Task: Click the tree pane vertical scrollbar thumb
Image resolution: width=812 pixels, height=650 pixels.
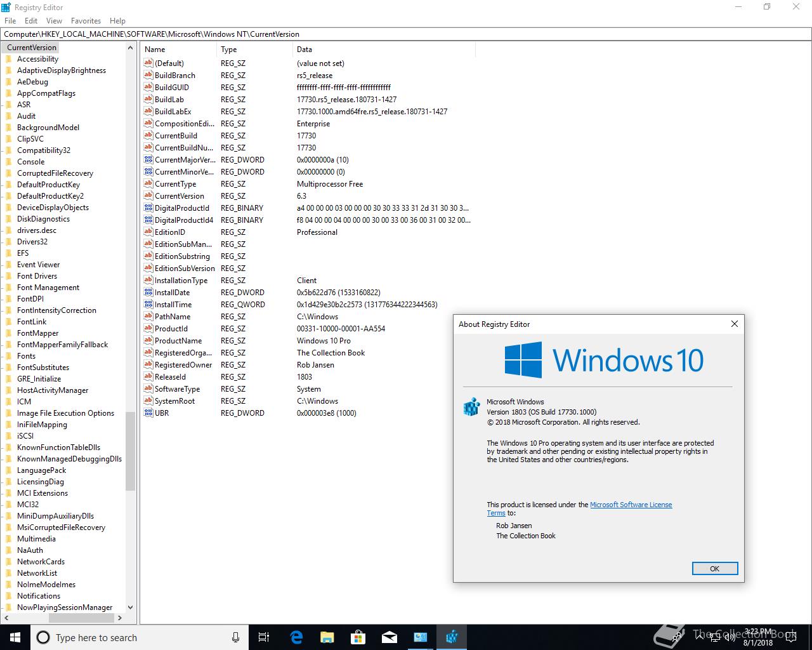Action: tap(130, 451)
